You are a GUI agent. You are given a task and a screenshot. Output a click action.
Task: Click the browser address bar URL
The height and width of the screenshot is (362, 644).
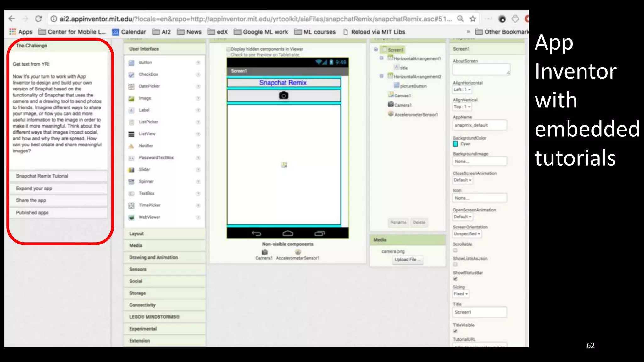255,19
